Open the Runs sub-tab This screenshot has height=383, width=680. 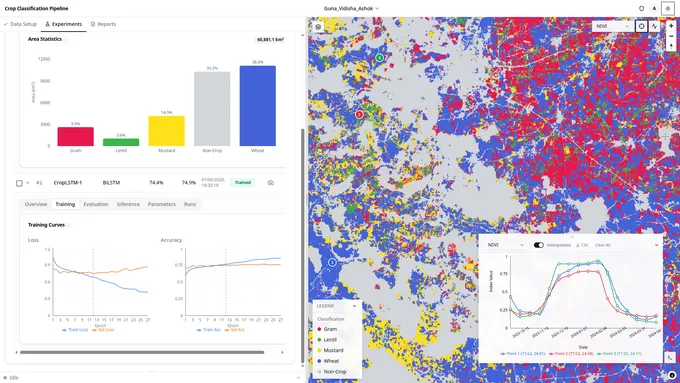[x=190, y=204]
